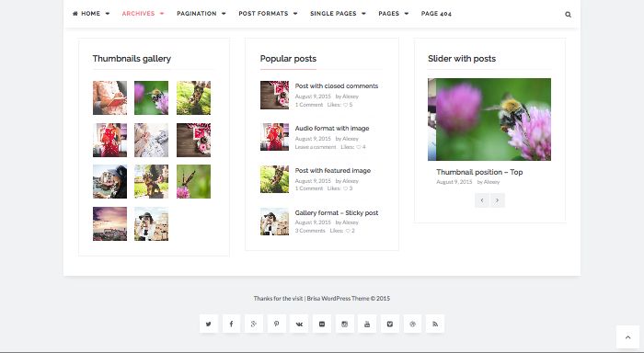The height and width of the screenshot is (353, 644).
Task: Open the PAGINATION menu item
Action: (x=197, y=14)
